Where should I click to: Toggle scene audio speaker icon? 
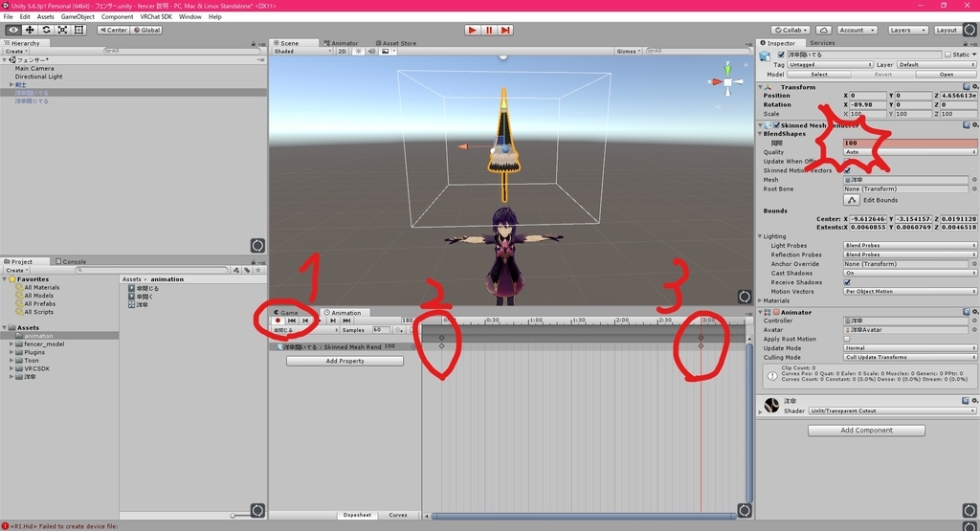tap(371, 52)
